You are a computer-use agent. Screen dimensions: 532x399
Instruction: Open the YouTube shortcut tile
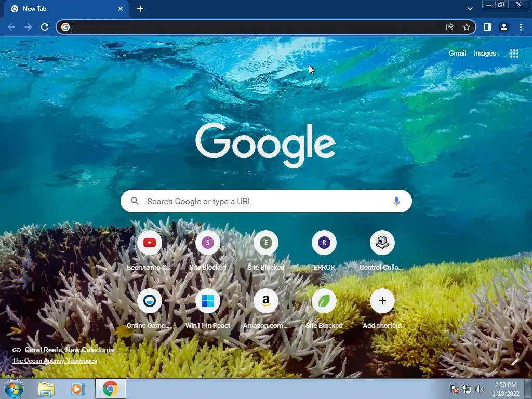tap(150, 243)
